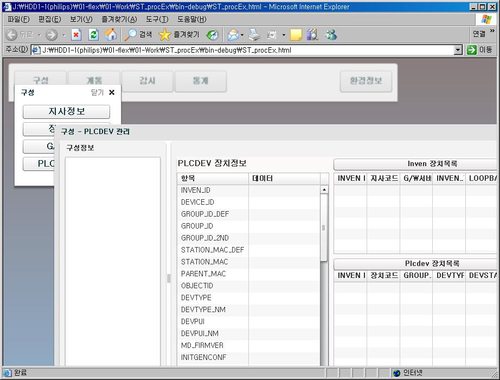Image resolution: width=500 pixels, height=380 pixels.
Task: Open Favorites star in toolbar
Action: 165,35
